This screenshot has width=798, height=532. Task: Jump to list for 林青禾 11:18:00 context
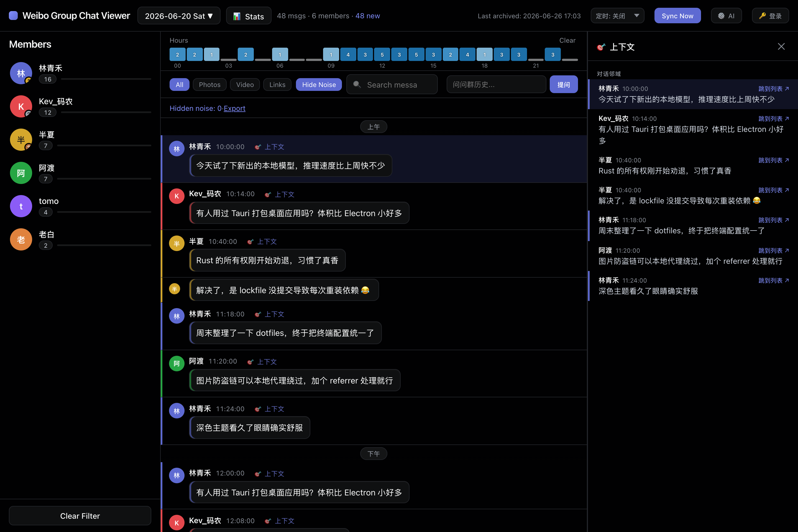[x=774, y=220]
